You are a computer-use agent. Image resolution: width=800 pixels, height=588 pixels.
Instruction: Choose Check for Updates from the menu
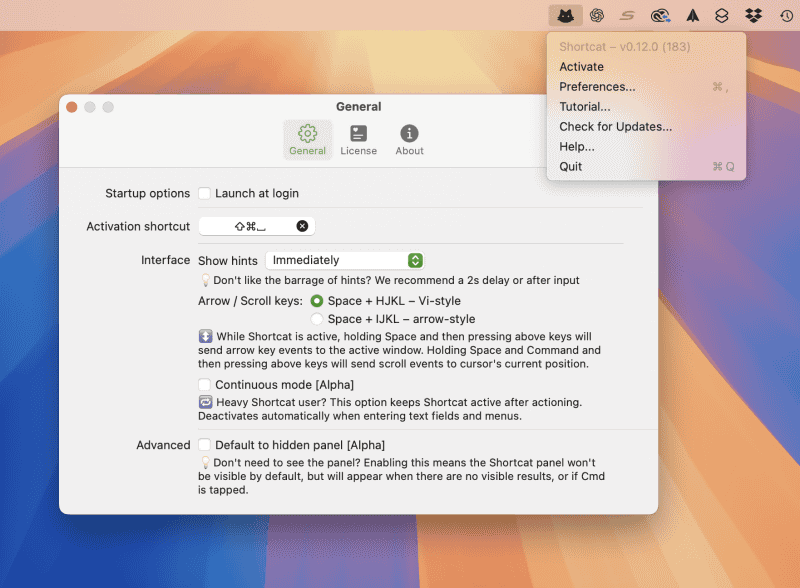[x=614, y=127]
